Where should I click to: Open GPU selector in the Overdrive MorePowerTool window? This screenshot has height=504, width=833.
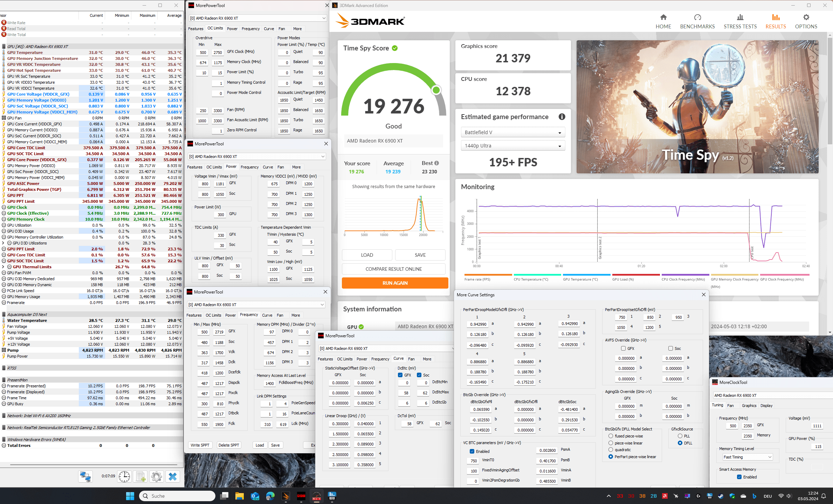258,18
